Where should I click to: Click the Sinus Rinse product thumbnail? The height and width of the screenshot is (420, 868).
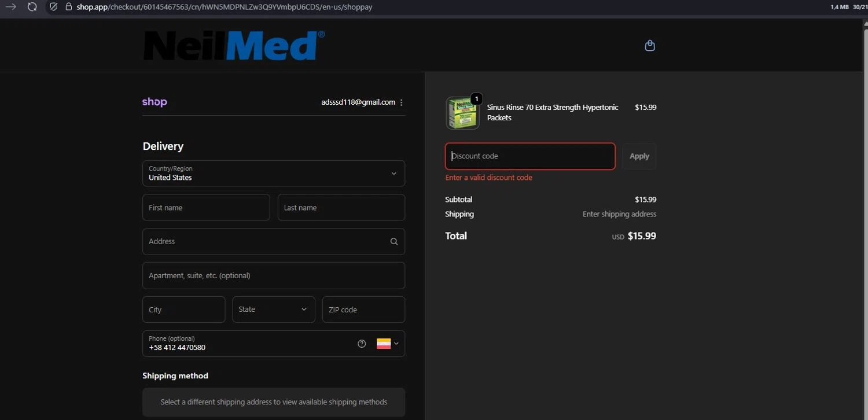click(x=463, y=113)
